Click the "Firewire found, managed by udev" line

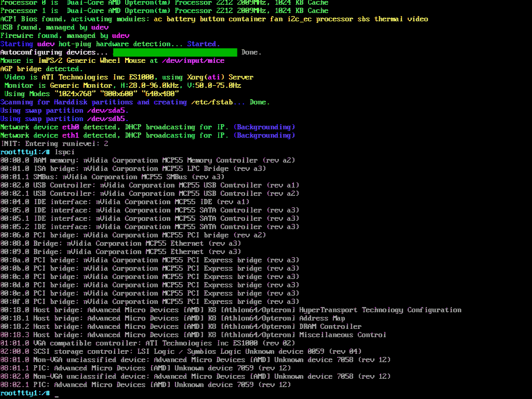pyautogui.click(x=65, y=36)
